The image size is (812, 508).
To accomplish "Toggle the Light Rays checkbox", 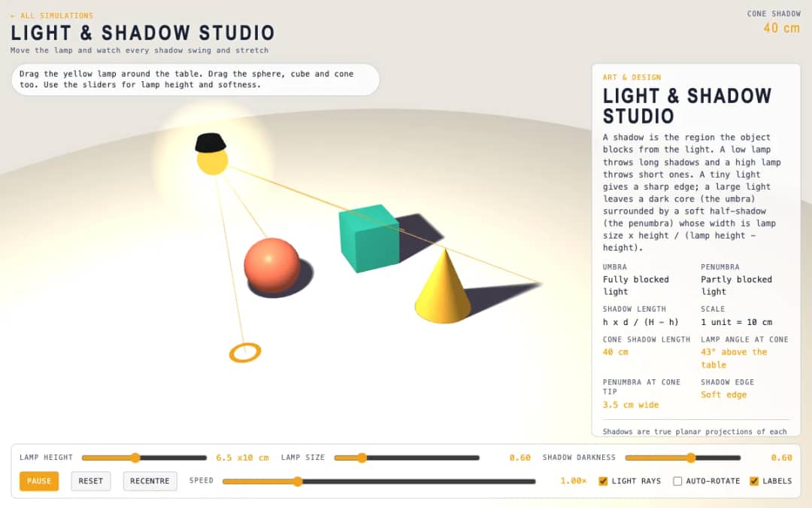I will point(603,481).
